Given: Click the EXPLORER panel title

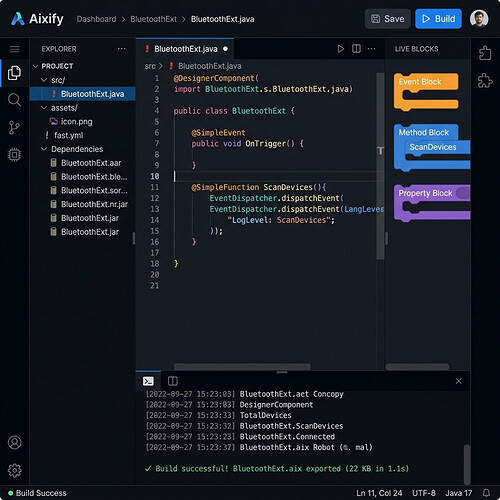Looking at the screenshot, I should click(59, 49).
